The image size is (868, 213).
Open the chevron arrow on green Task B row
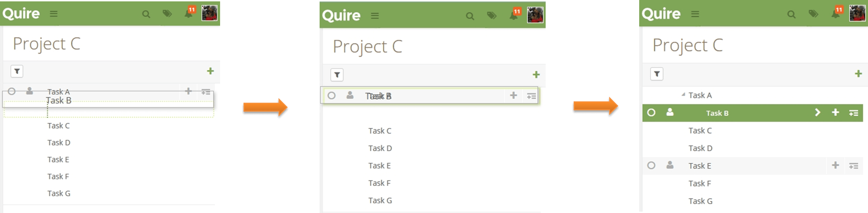pyautogui.click(x=817, y=112)
